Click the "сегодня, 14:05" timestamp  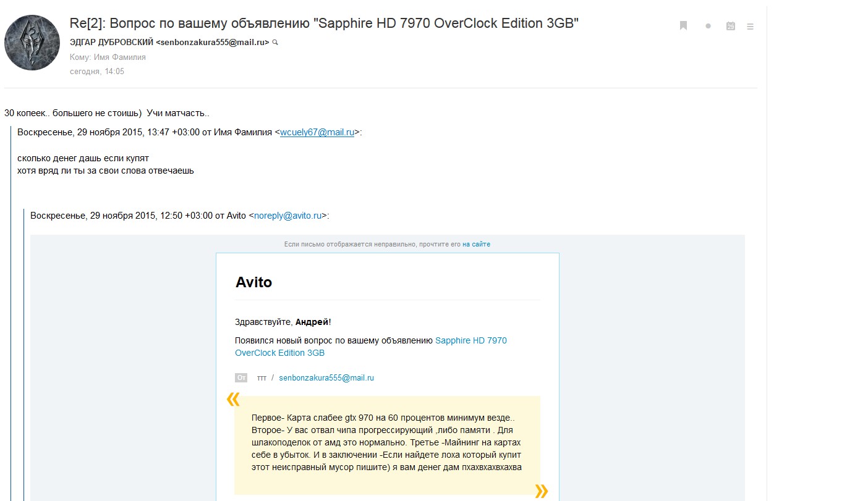(x=97, y=72)
